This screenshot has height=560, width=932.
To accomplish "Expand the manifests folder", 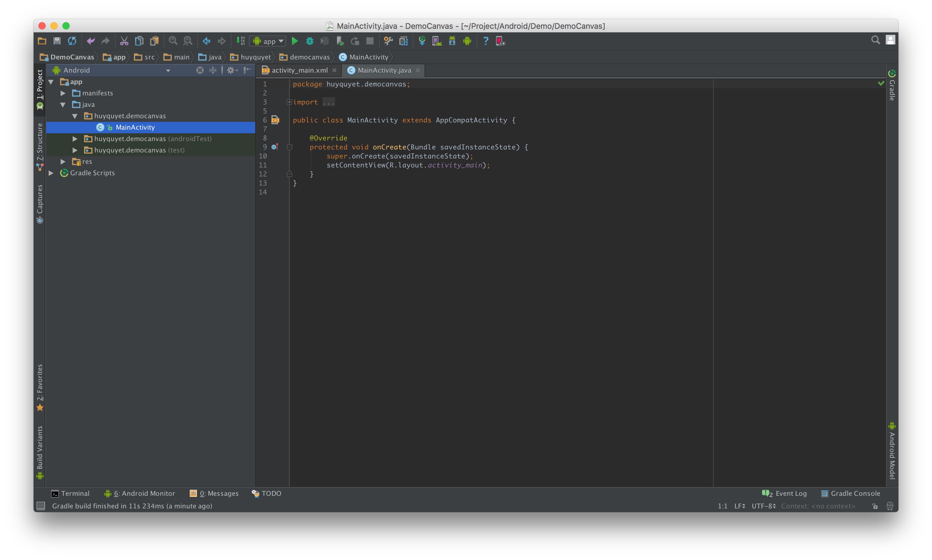I will [x=63, y=93].
